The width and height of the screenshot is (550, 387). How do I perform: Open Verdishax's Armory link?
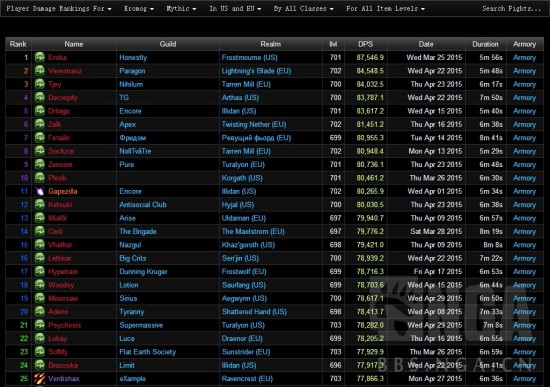click(524, 379)
